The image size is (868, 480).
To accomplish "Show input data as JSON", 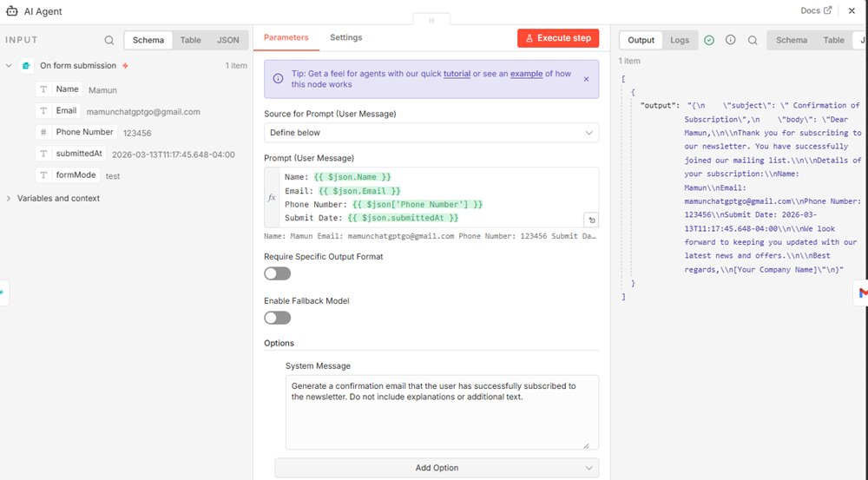I will tap(227, 40).
